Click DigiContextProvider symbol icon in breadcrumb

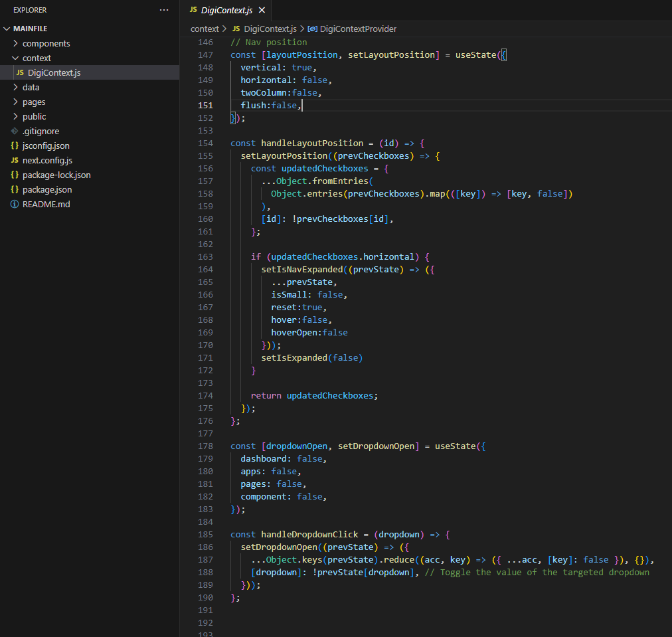point(312,29)
